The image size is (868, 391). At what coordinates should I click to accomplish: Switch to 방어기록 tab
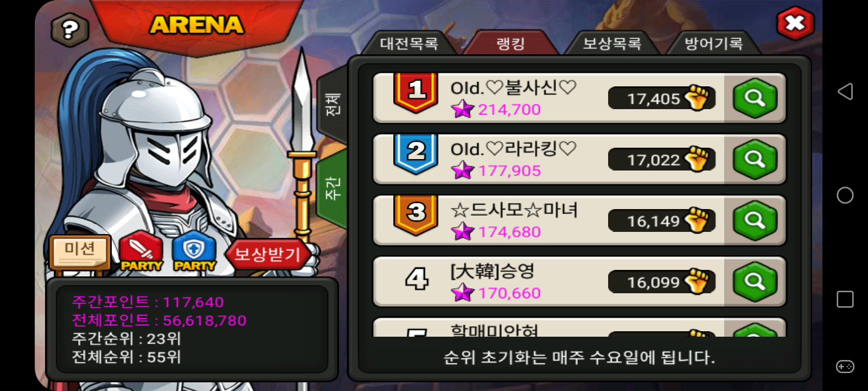[713, 43]
